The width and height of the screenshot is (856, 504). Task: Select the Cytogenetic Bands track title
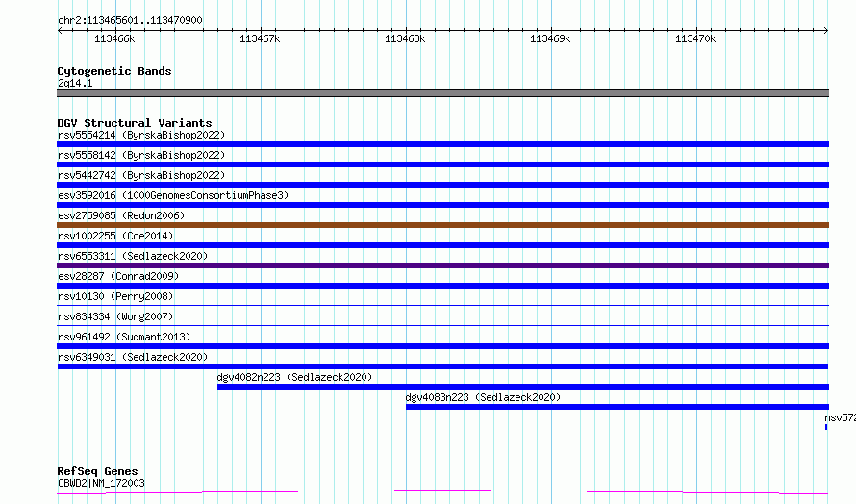tap(114, 71)
